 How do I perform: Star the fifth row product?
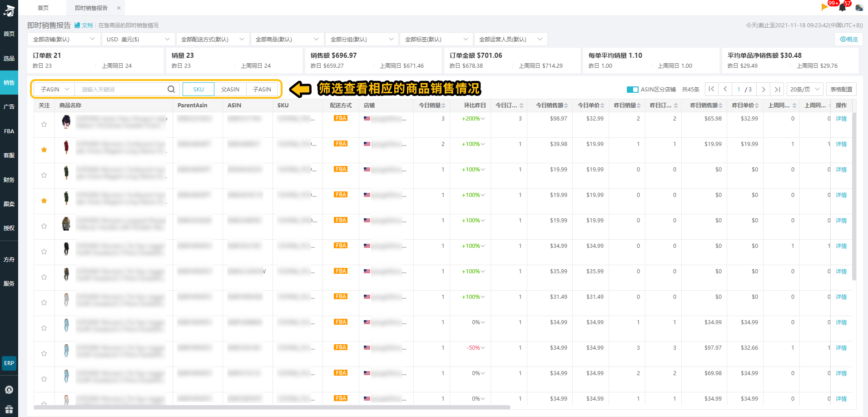[44, 226]
